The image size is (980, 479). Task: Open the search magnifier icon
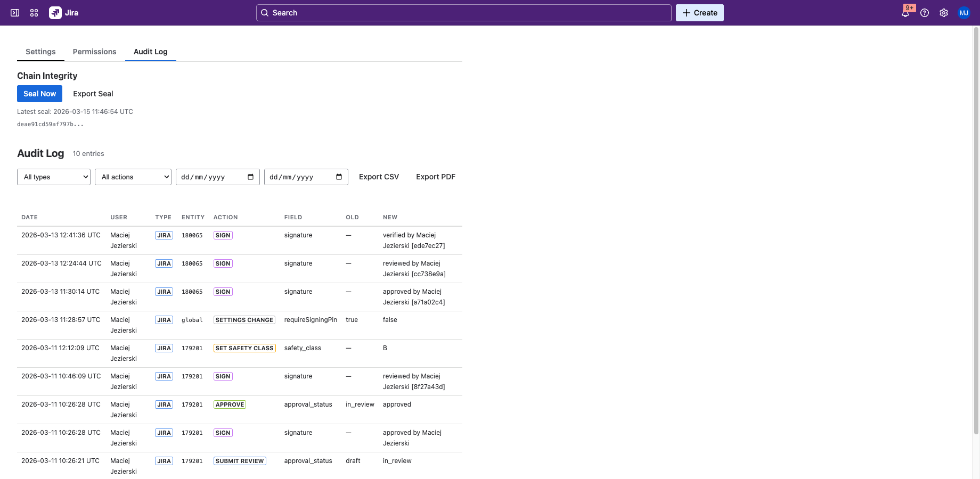pyautogui.click(x=265, y=12)
